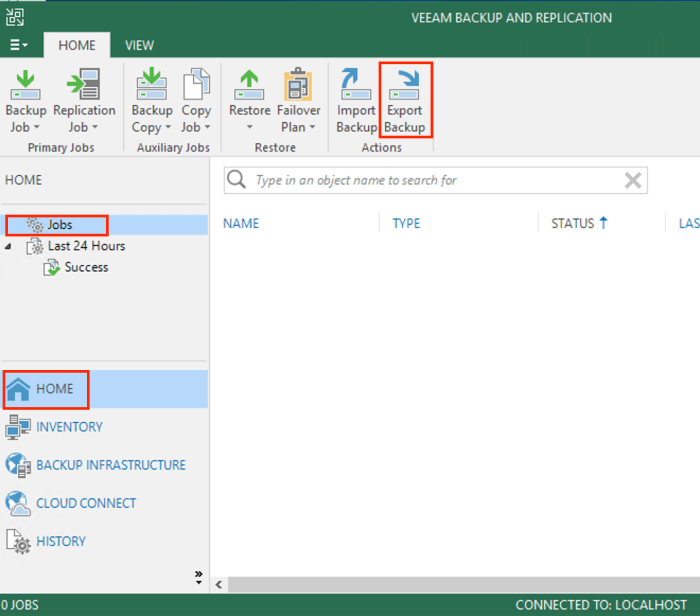Viewport: 700px width, 616px height.
Task: Click the Jobs gears icon
Action: tap(35, 225)
